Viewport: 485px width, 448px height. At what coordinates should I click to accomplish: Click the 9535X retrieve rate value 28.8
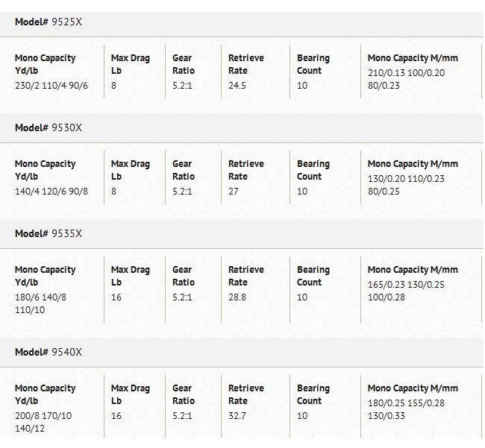[x=237, y=297]
